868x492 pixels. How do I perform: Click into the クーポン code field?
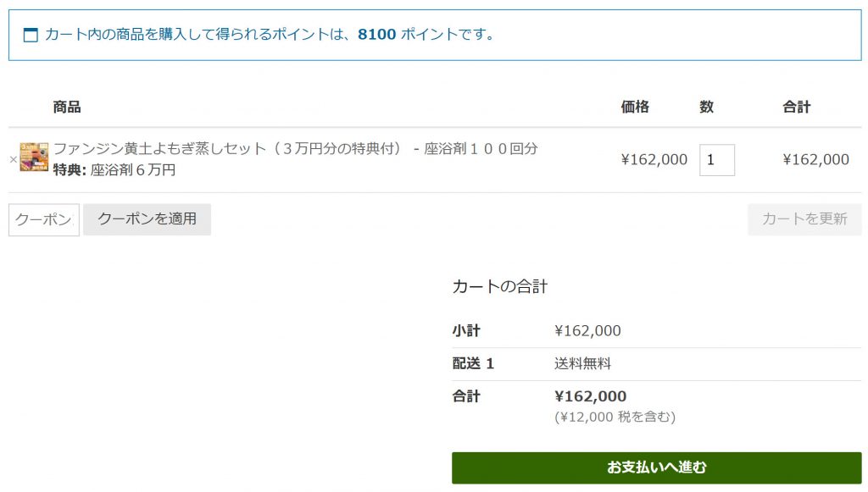tap(44, 219)
